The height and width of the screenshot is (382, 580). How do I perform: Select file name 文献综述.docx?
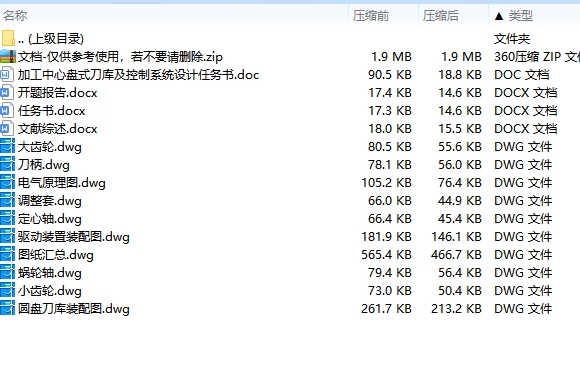tap(57, 129)
